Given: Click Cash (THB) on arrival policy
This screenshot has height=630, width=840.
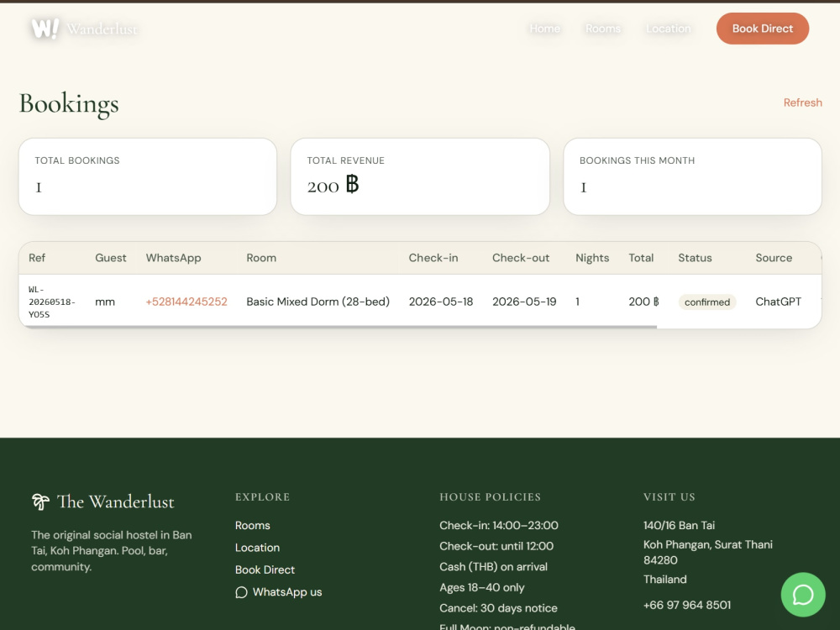Looking at the screenshot, I should [x=493, y=567].
